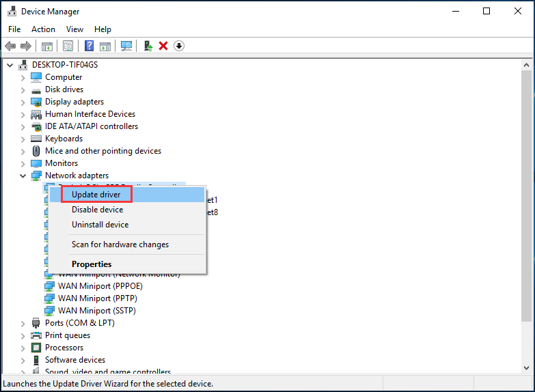Choose Properties from context menu
This screenshot has height=392, width=535.
tap(127, 264)
